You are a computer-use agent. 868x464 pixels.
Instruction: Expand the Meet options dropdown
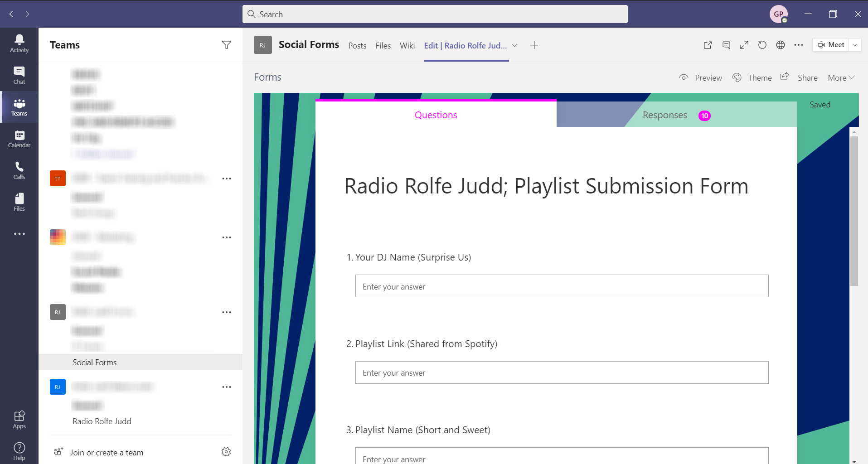pyautogui.click(x=855, y=45)
